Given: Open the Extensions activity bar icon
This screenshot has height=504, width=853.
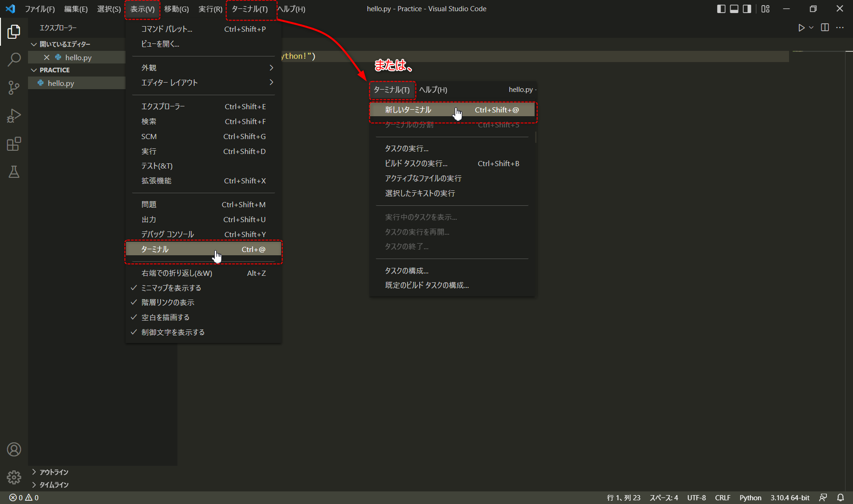Looking at the screenshot, I should [x=14, y=144].
